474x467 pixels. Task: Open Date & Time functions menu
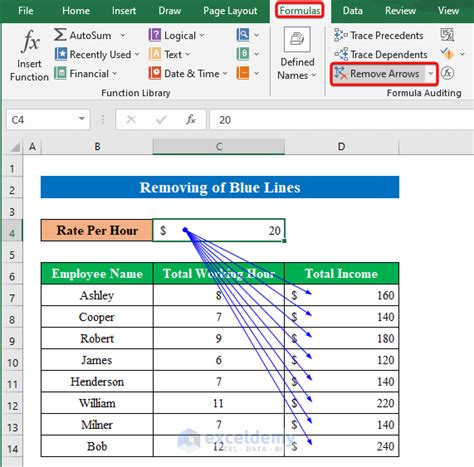click(x=188, y=73)
